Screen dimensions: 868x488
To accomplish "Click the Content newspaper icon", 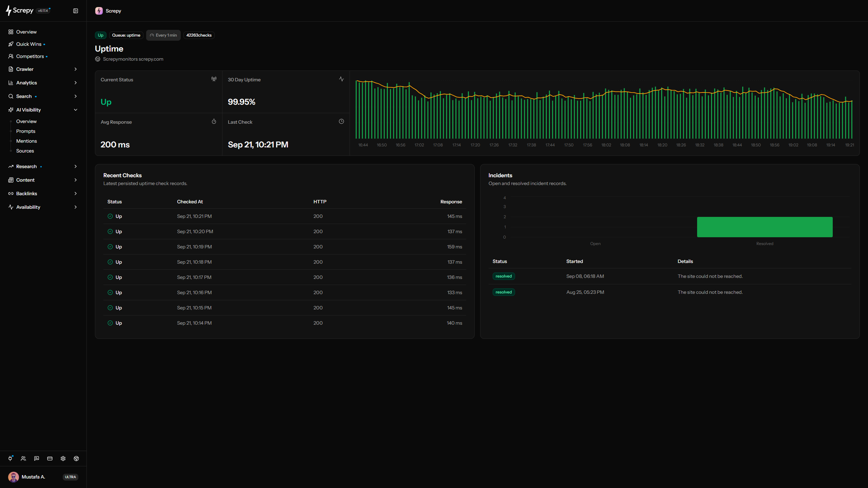I will click(11, 180).
